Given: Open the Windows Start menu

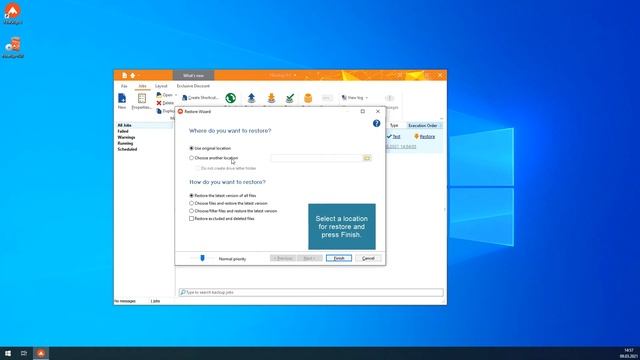Looking at the screenshot, I should 8,353.
